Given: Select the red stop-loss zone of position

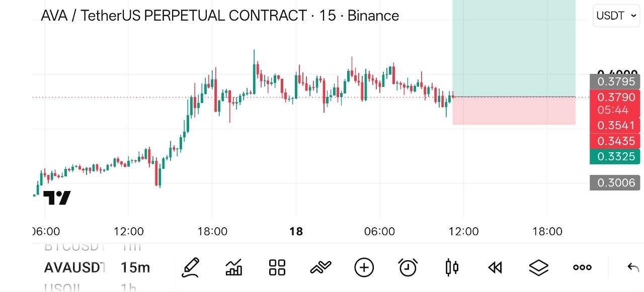Looking at the screenshot, I should pos(514,111).
